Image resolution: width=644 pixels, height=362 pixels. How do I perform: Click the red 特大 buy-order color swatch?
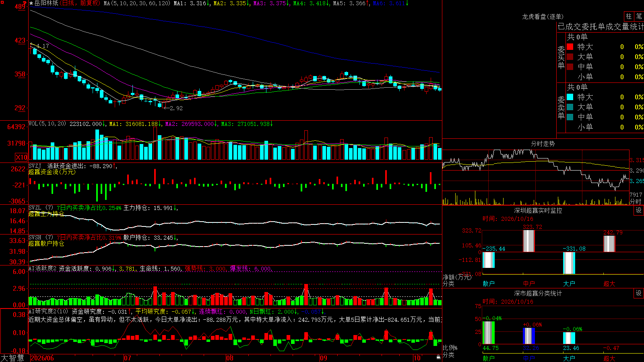pyautogui.click(x=570, y=47)
